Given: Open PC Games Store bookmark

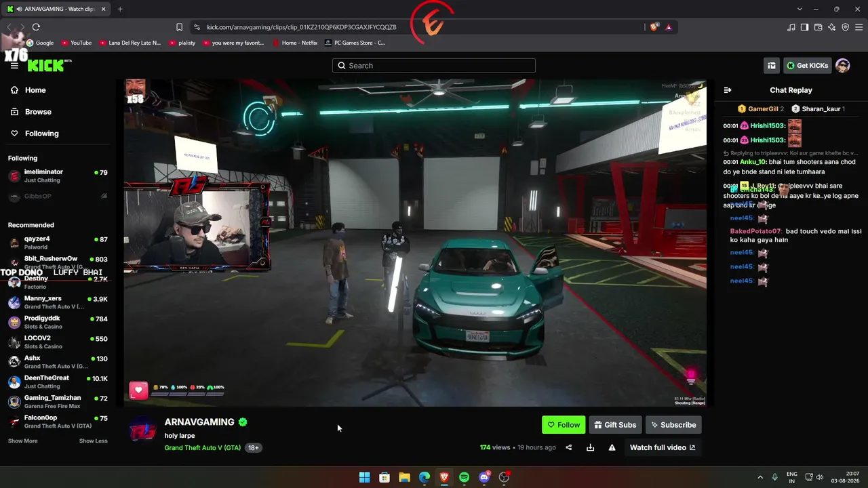Looking at the screenshot, I should click(355, 43).
